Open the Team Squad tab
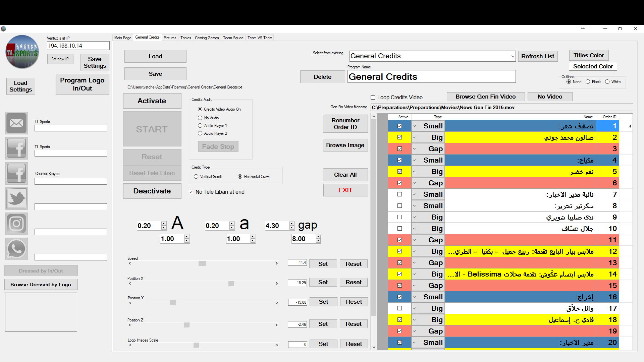 click(x=233, y=38)
